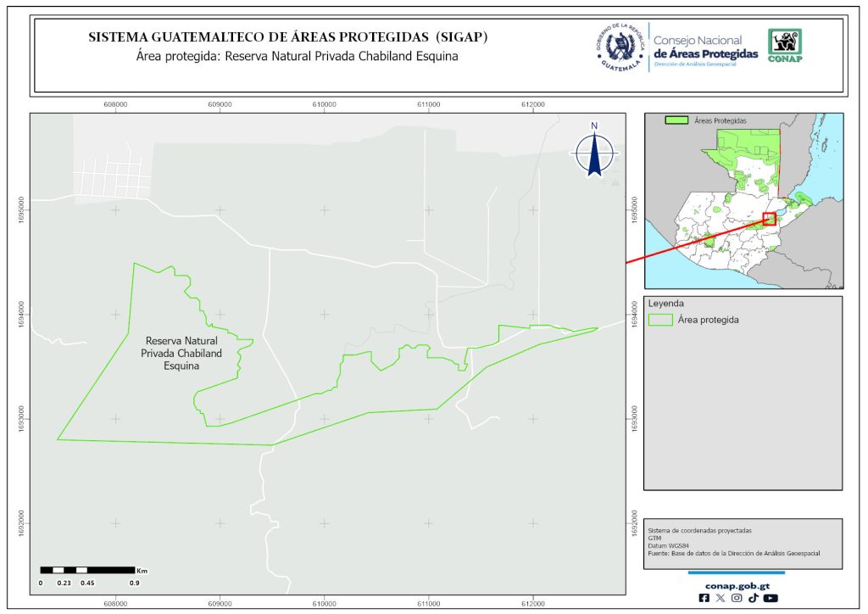Open the TikTok icon

point(753,598)
